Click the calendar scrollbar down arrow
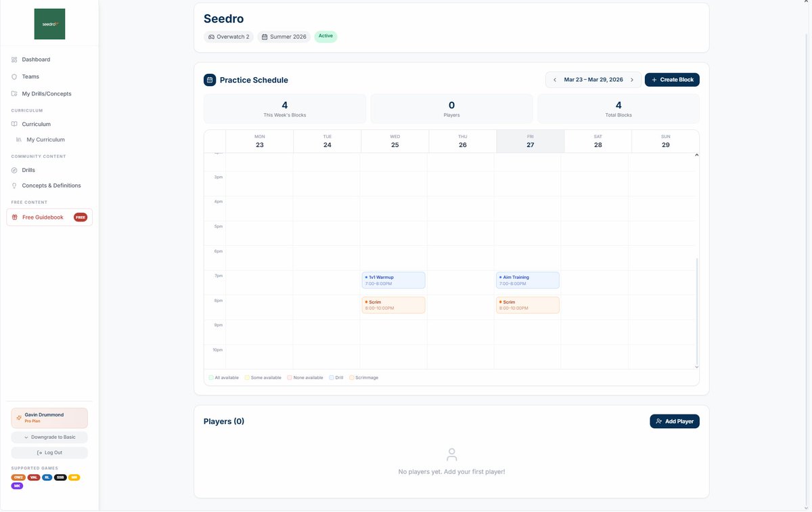 coord(697,366)
